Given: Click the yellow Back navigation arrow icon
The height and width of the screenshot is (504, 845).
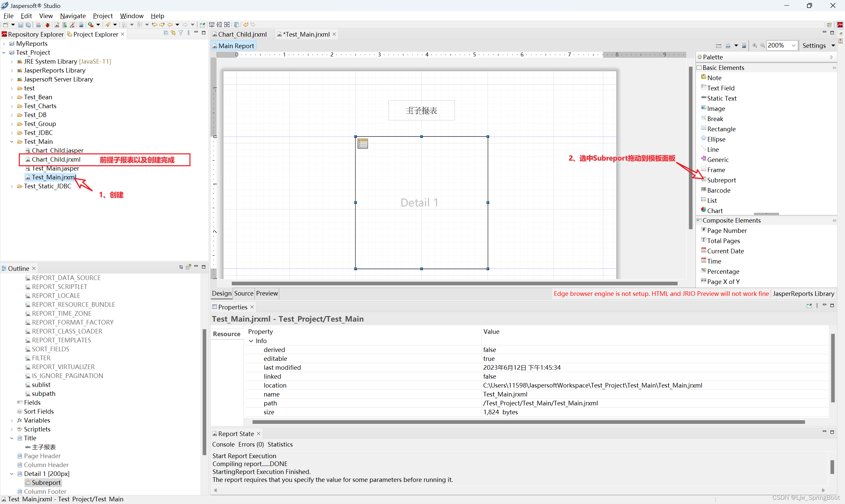Looking at the screenshot, I should click(x=170, y=25).
